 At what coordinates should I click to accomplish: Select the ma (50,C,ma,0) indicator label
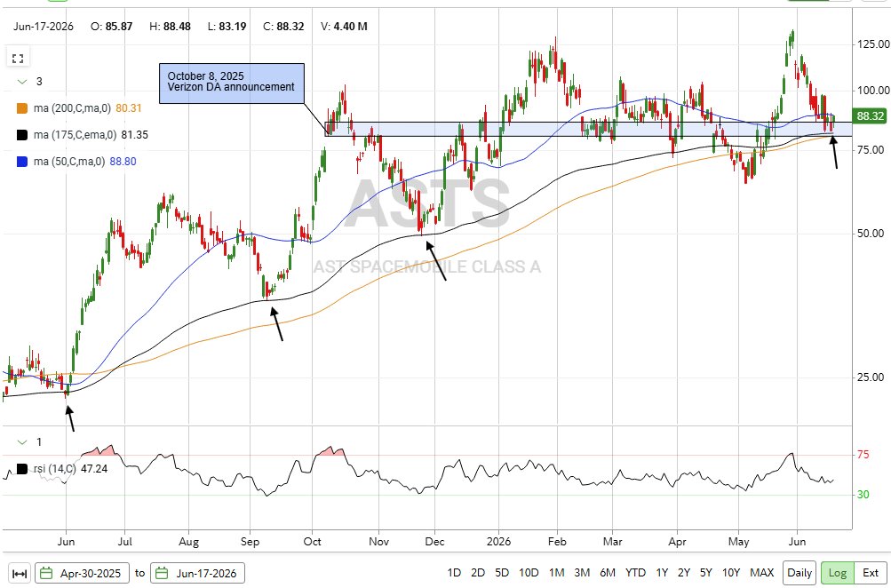point(69,162)
